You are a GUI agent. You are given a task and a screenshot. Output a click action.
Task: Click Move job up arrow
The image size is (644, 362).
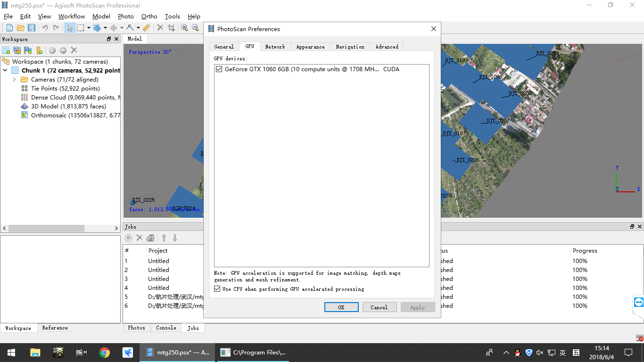[164, 238]
